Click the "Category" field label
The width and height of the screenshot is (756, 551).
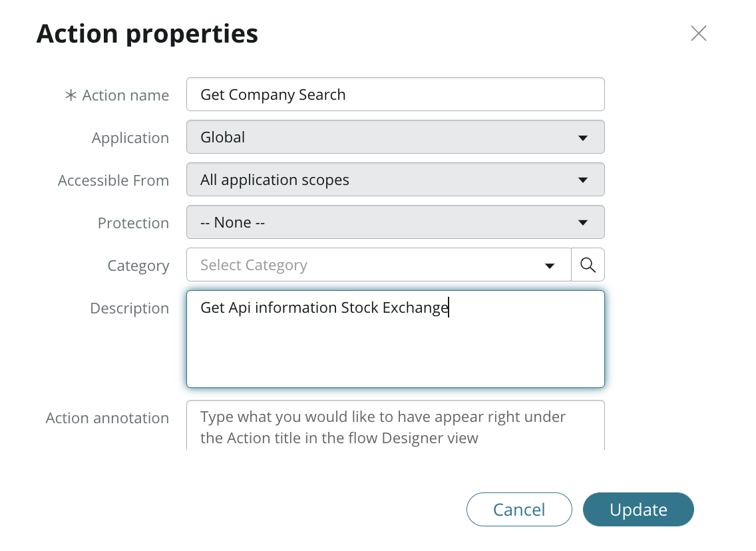click(138, 266)
